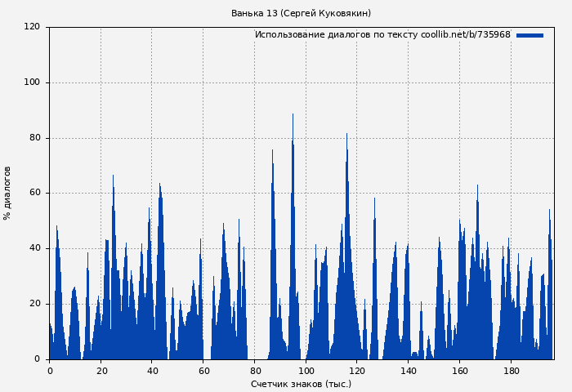The height and width of the screenshot is (392, 572).
Task: Click the x-axis label "Счетчик знаков (тыс.)"
Action: (301, 384)
